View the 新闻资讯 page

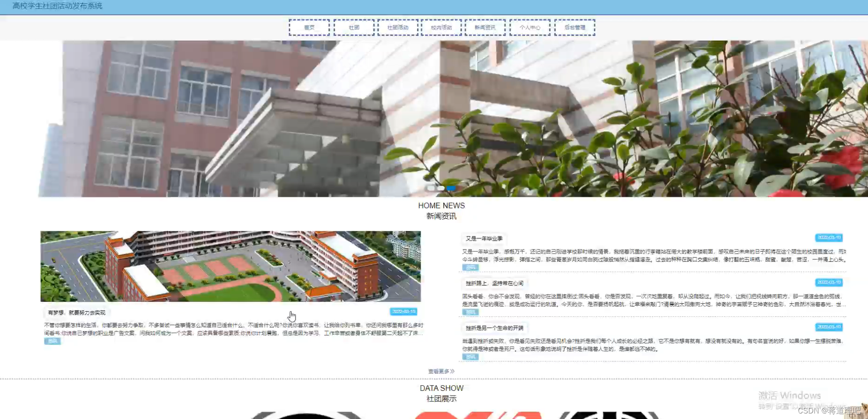click(x=485, y=27)
